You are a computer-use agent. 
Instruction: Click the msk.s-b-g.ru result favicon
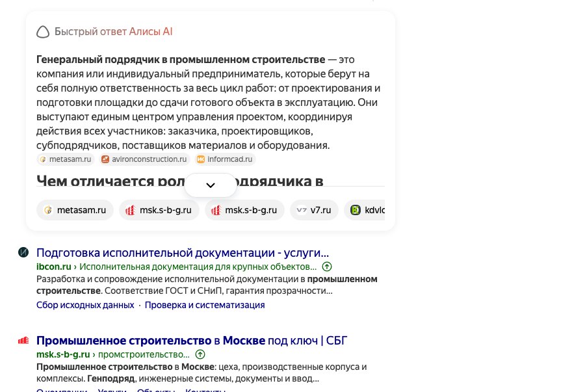pos(23,340)
